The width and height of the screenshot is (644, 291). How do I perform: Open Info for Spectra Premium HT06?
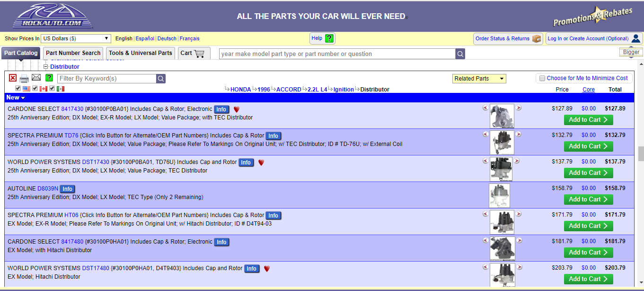point(273,216)
